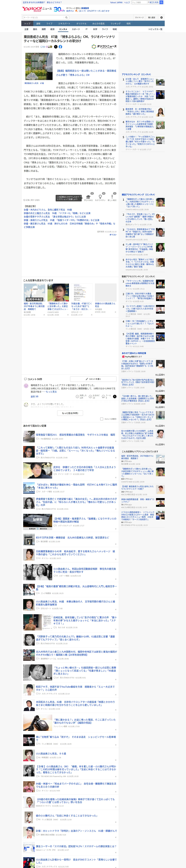Select the エキスパート navigation tab
Screen dimensions: 186x868
tap(64, 24)
